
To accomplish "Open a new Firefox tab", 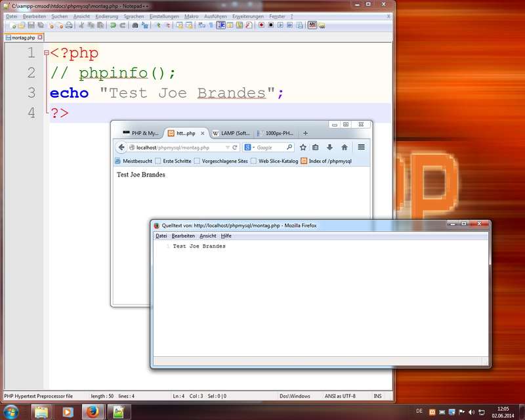I will [x=305, y=133].
